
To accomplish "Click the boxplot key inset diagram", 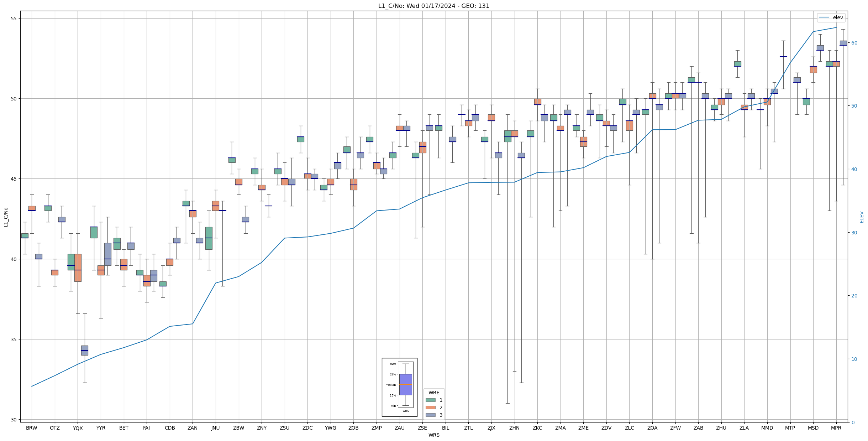I will pos(399,387).
